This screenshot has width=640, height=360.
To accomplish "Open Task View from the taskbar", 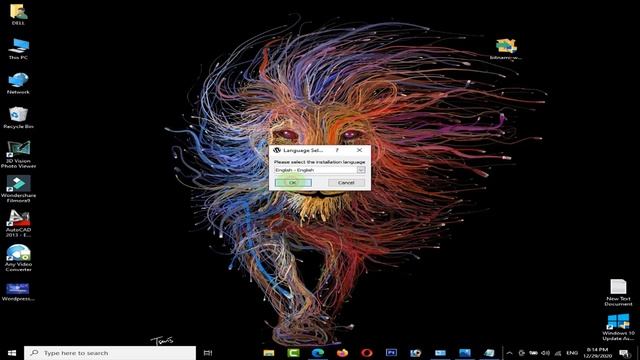I will coord(208,353).
